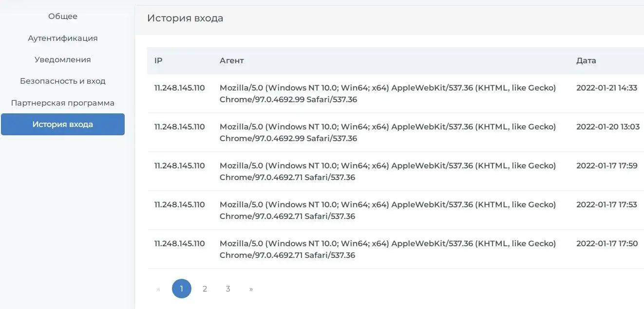Click the IP column header

(x=158, y=61)
